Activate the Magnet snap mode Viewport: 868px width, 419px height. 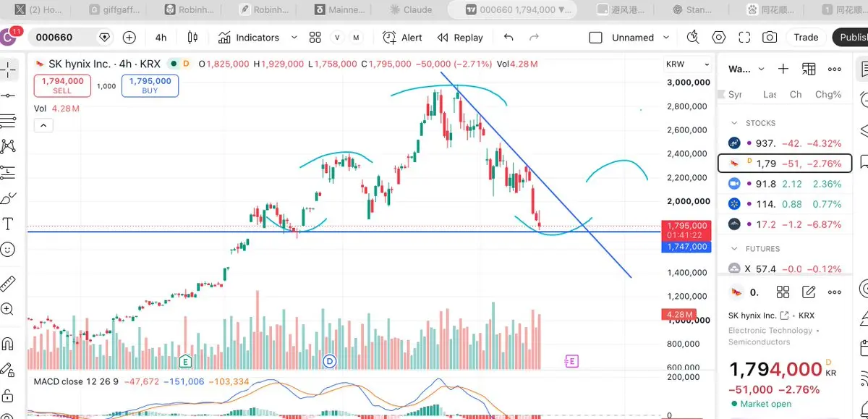tap(9, 343)
